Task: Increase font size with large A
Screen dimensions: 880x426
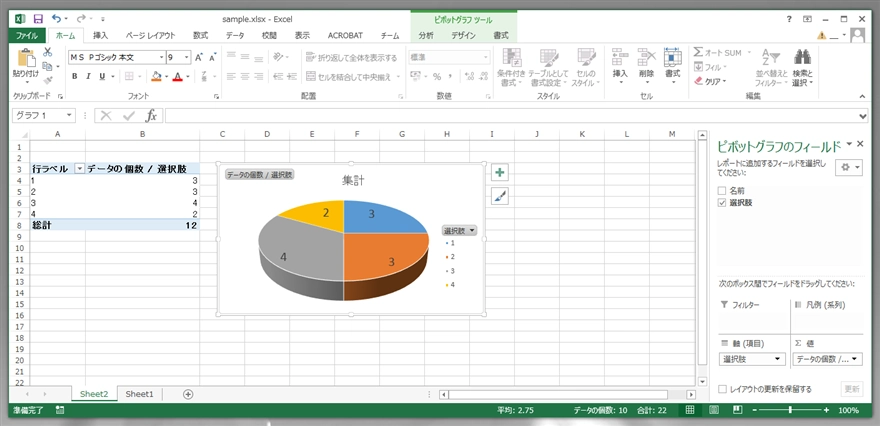Action: [x=199, y=57]
